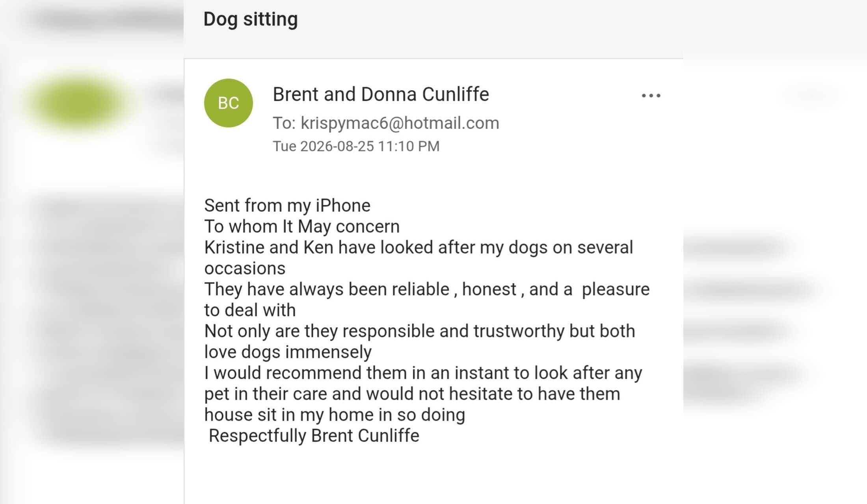
Task: Click the blurred green avatar in left panel
Action: coord(79,102)
